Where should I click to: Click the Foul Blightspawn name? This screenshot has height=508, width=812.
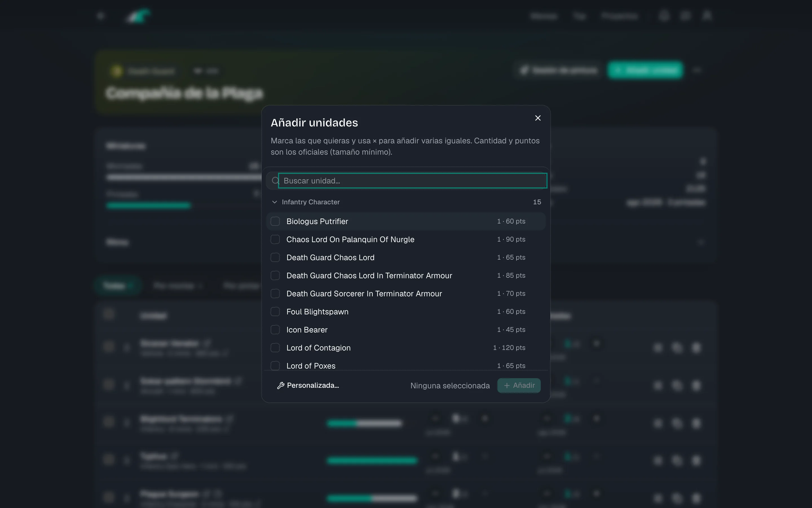[317, 312]
